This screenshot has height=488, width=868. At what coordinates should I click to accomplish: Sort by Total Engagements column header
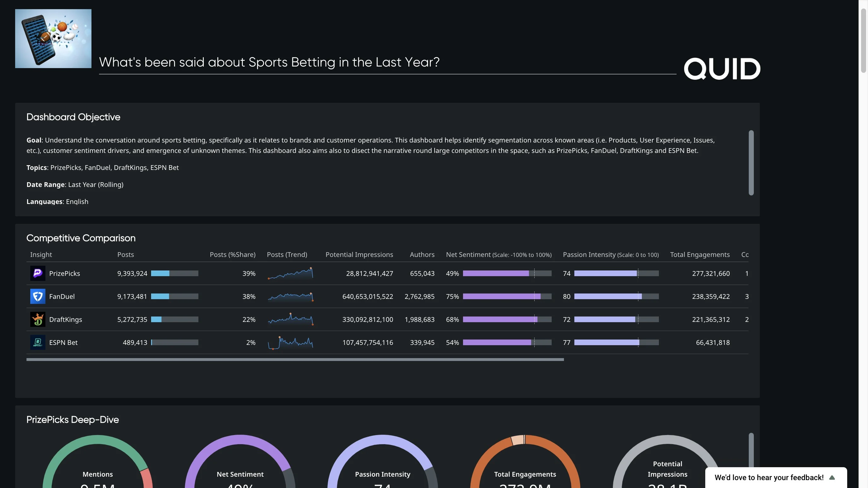point(700,255)
